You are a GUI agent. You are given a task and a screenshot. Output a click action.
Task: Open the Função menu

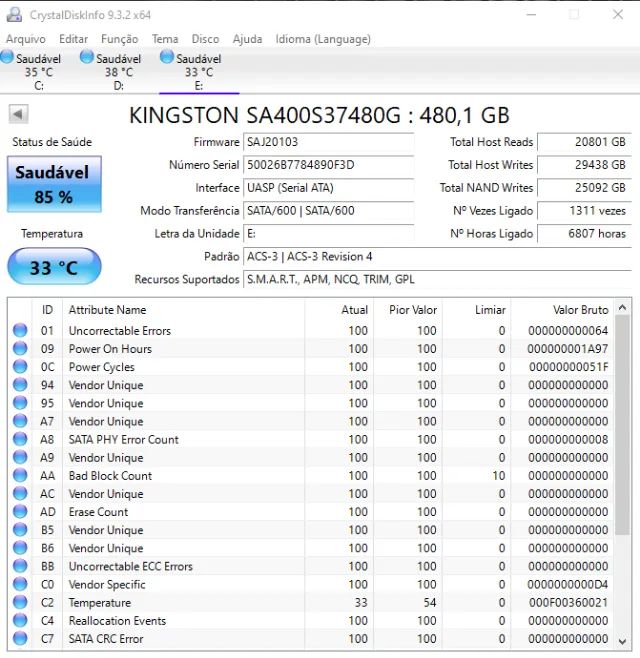(120, 39)
